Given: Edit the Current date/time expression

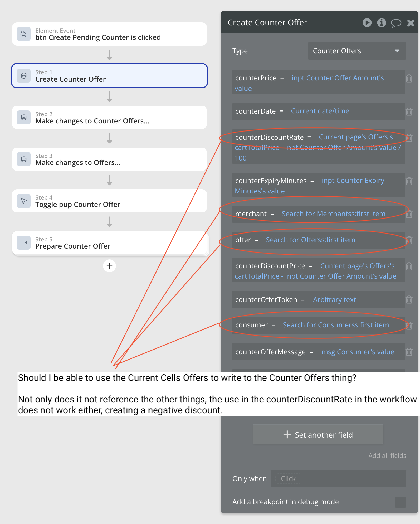Looking at the screenshot, I should [x=320, y=111].
